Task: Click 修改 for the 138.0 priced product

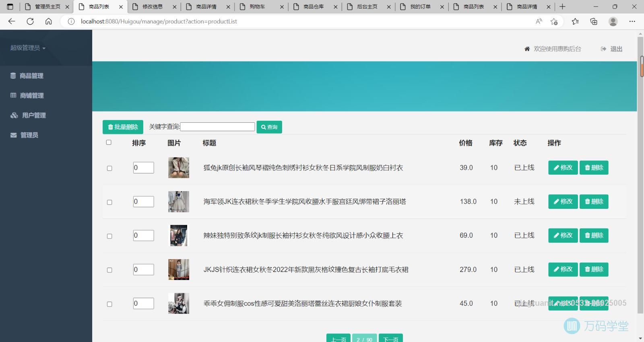Action: (x=563, y=202)
